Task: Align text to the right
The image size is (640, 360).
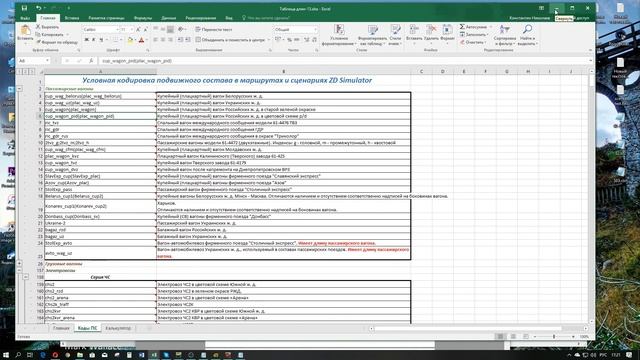Action: point(170,40)
